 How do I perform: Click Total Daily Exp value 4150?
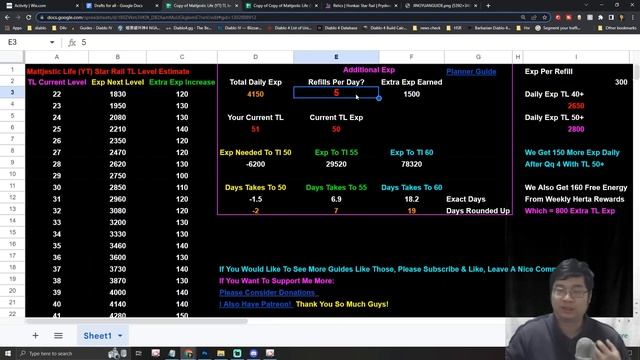(x=256, y=94)
